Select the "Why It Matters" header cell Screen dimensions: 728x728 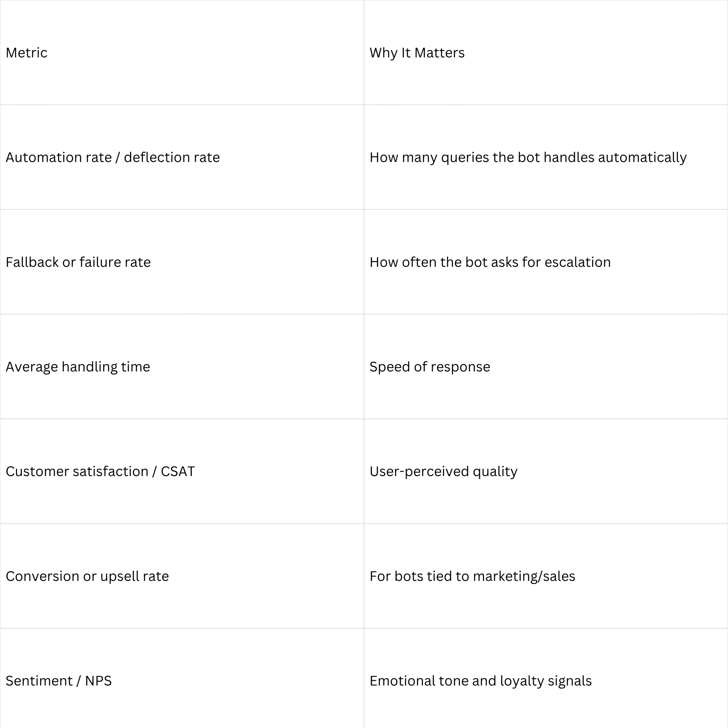pyautogui.click(x=417, y=53)
